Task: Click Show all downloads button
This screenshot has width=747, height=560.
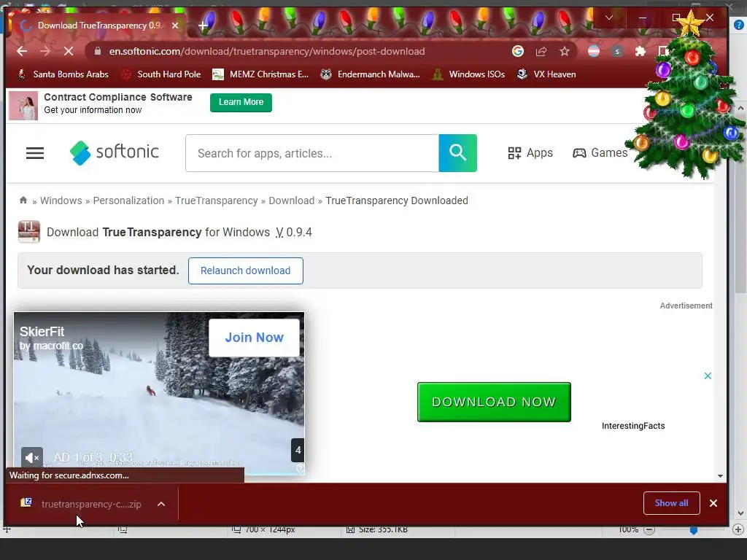Action: (x=672, y=503)
